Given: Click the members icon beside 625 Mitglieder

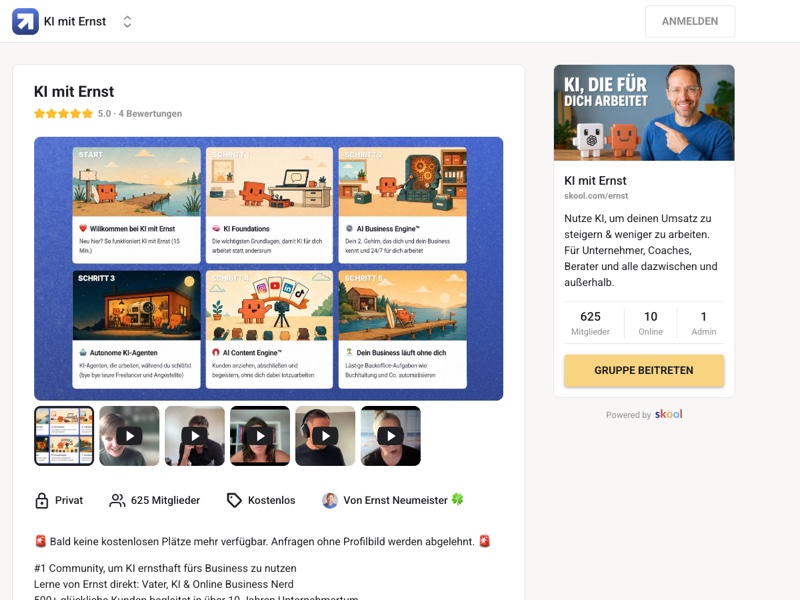Looking at the screenshot, I should point(117,501).
